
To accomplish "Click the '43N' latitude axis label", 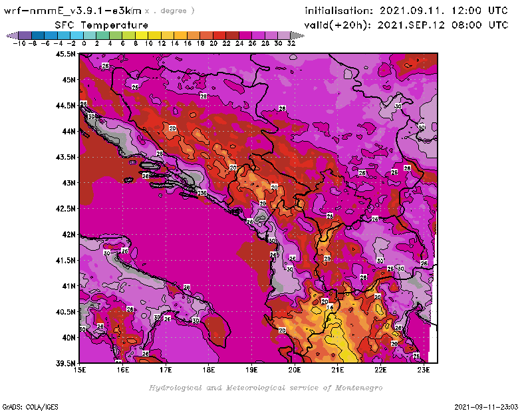I will pyautogui.click(x=68, y=183).
